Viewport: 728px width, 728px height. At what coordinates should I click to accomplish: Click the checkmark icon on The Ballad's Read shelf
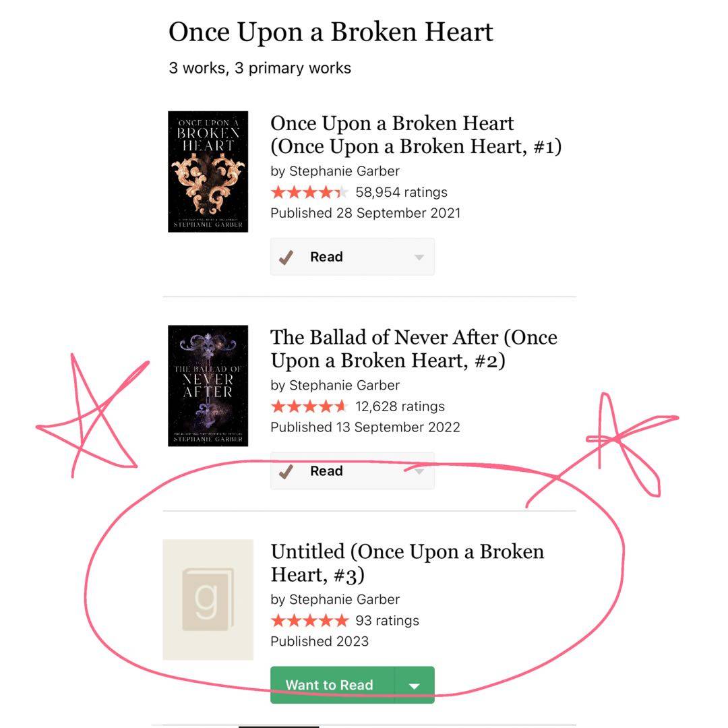click(x=286, y=471)
